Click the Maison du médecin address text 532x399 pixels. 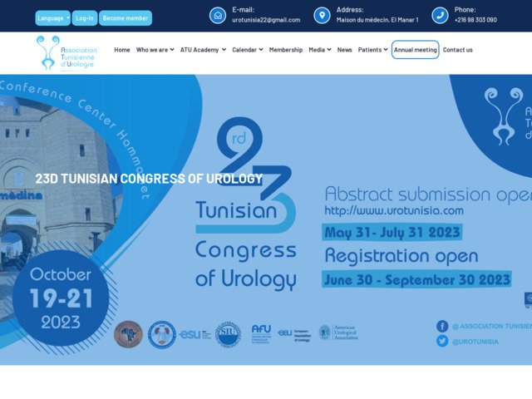click(377, 20)
